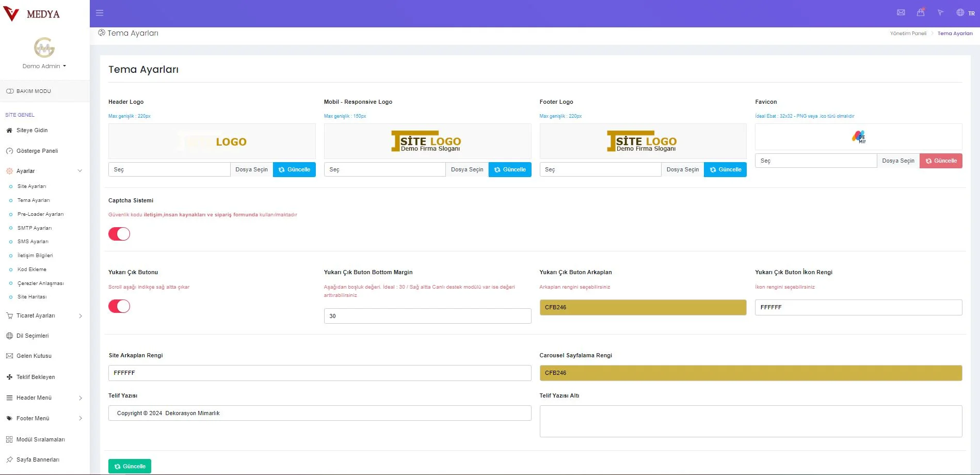The height and width of the screenshot is (475, 980).
Task: Click the home icon beside Siteye Gidin
Action: pos(9,131)
